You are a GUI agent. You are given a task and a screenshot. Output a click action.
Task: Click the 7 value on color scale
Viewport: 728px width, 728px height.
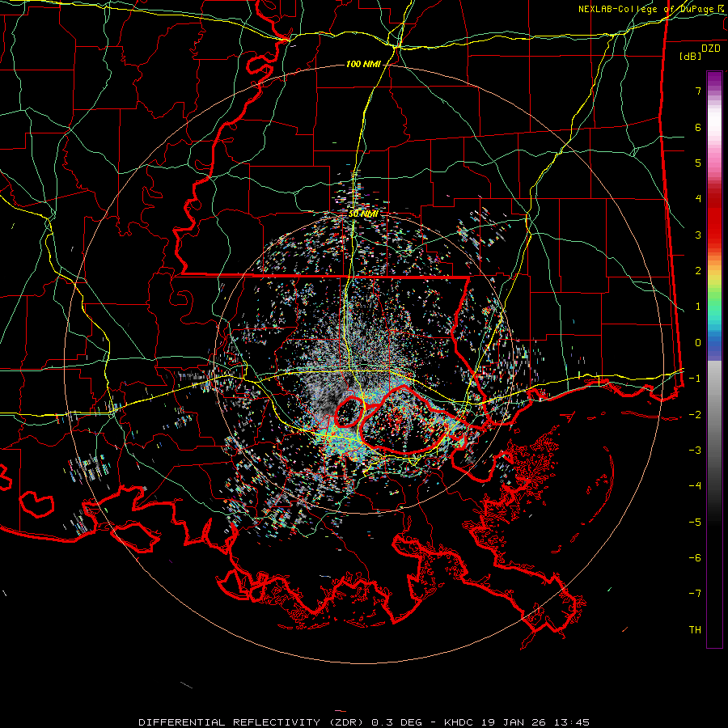point(698,91)
